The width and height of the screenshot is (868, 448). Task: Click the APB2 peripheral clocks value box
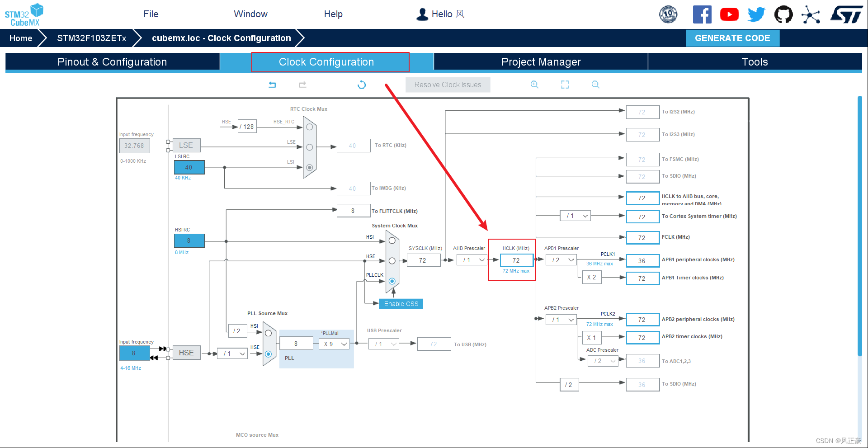[642, 320]
